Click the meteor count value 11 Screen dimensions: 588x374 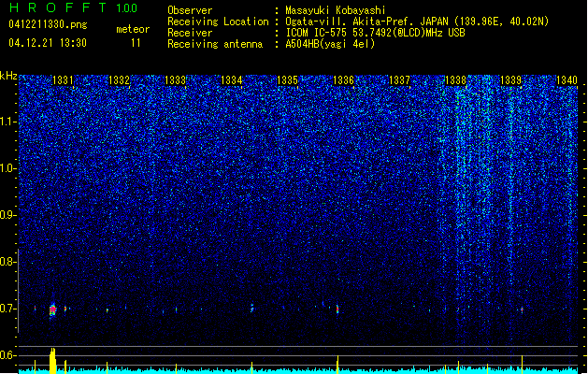[x=136, y=43]
